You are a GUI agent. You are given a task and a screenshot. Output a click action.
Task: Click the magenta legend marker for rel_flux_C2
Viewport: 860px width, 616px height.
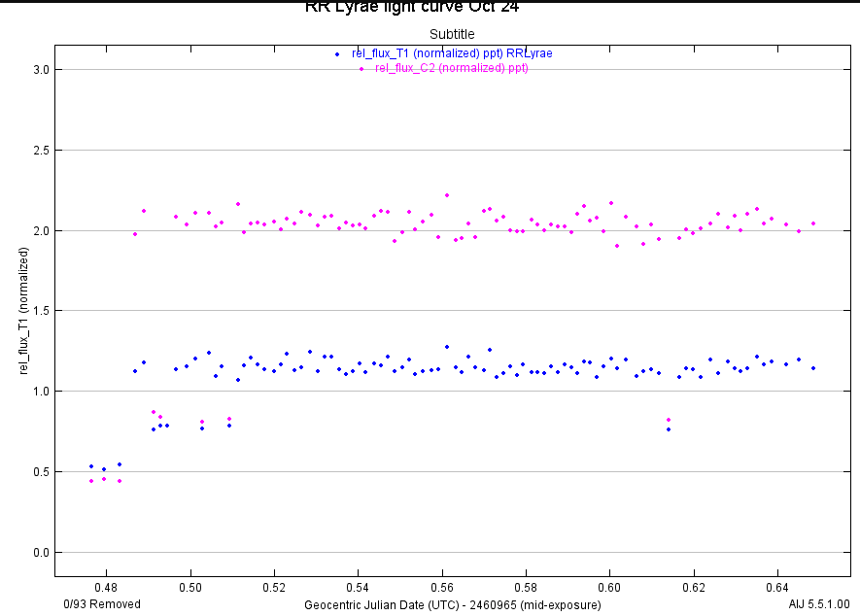click(x=361, y=69)
